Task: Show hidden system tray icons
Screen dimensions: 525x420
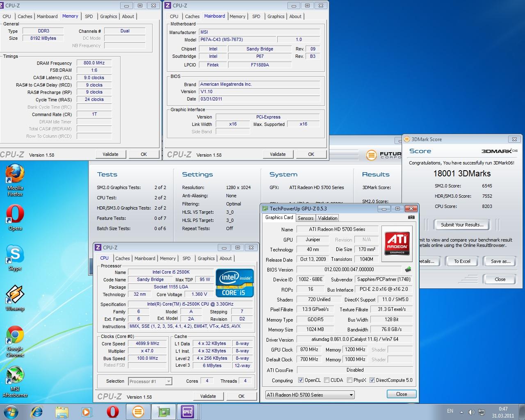Action: [x=461, y=412]
